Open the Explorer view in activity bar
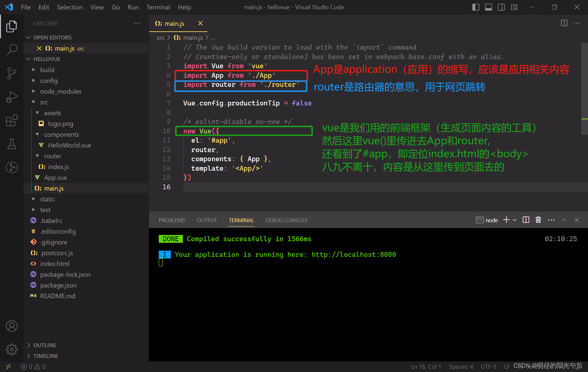 12,26
